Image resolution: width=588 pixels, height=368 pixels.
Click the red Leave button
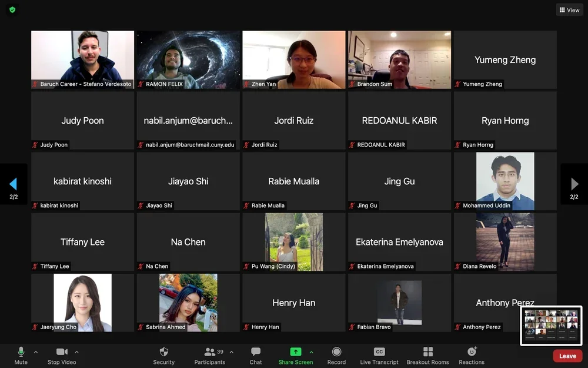tap(567, 356)
